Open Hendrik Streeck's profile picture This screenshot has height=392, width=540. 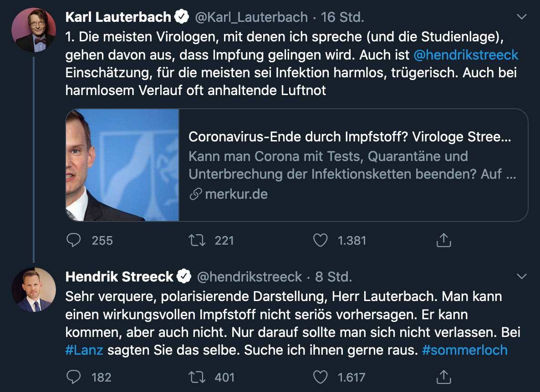[33, 290]
